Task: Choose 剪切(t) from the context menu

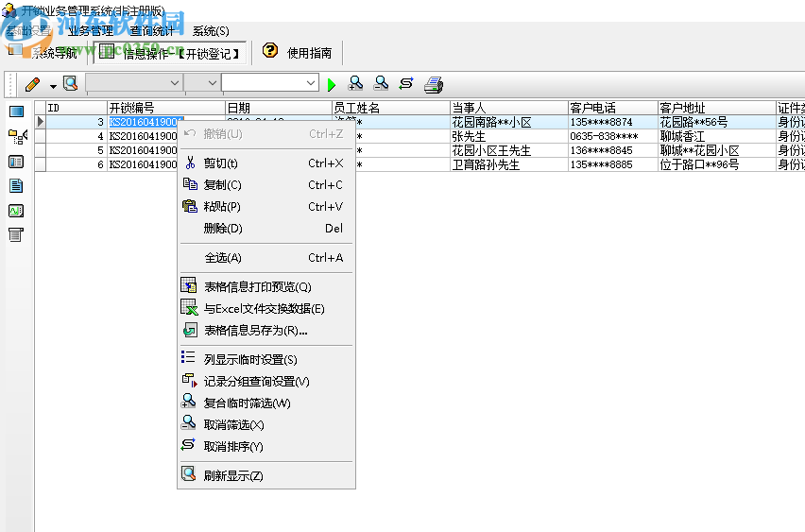Action: tap(266, 163)
